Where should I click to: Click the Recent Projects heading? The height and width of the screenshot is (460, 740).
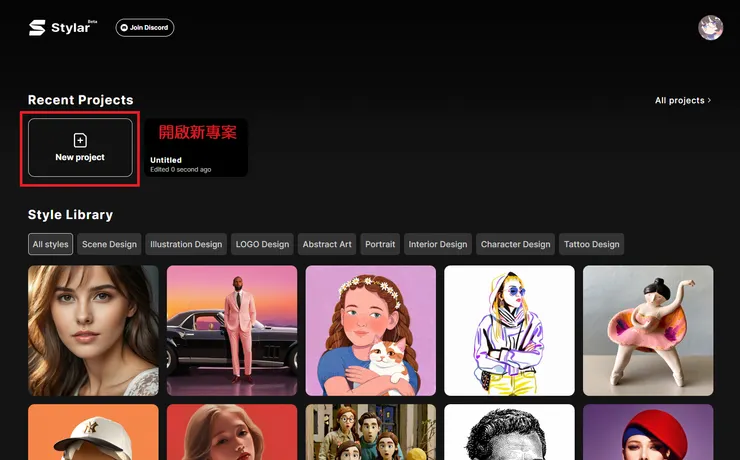click(81, 100)
